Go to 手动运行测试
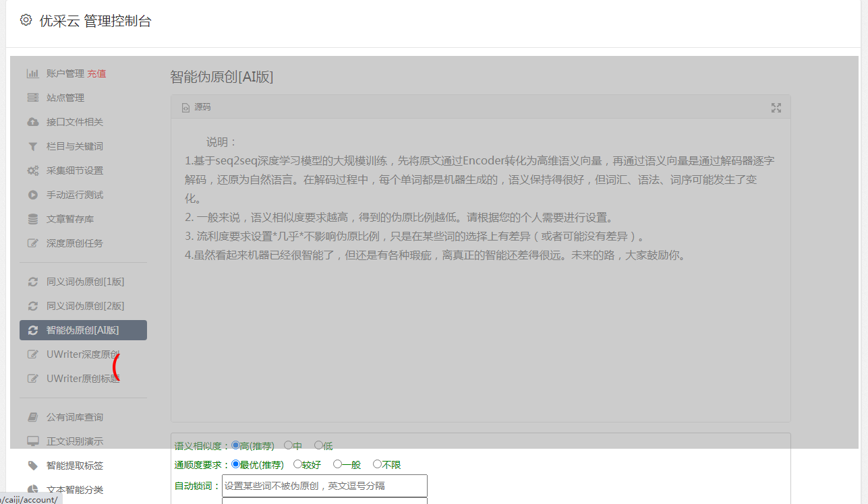868x504 pixels. [75, 195]
